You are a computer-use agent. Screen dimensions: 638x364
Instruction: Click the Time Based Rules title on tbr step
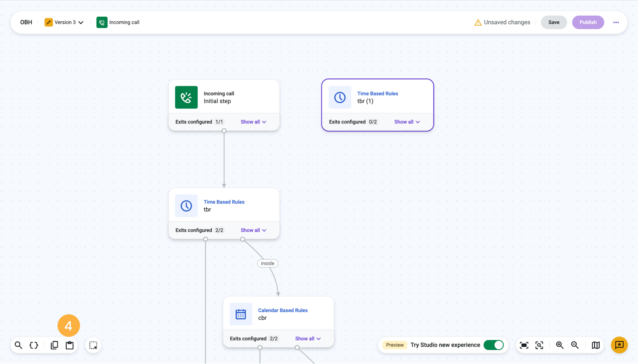pos(224,202)
